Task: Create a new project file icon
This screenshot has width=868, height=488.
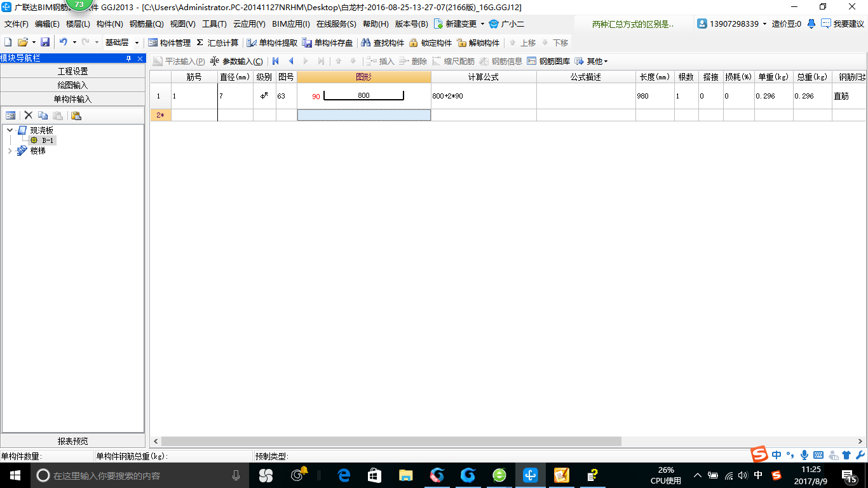Action: tap(8, 43)
